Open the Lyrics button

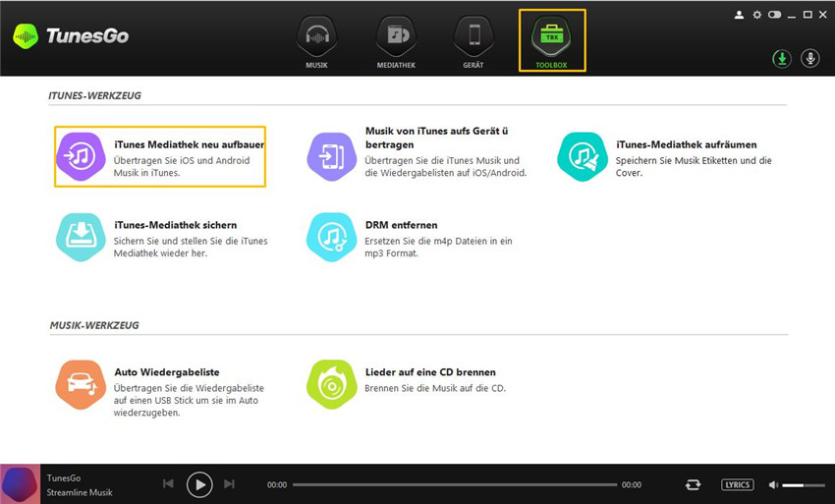[737, 484]
